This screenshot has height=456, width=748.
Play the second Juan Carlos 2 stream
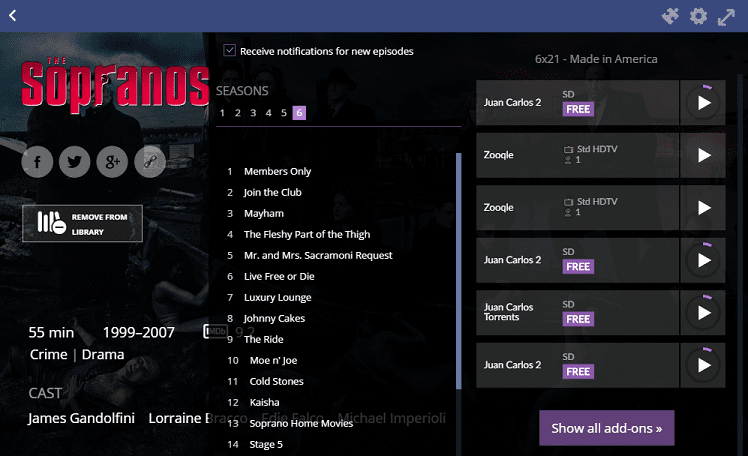point(703,260)
